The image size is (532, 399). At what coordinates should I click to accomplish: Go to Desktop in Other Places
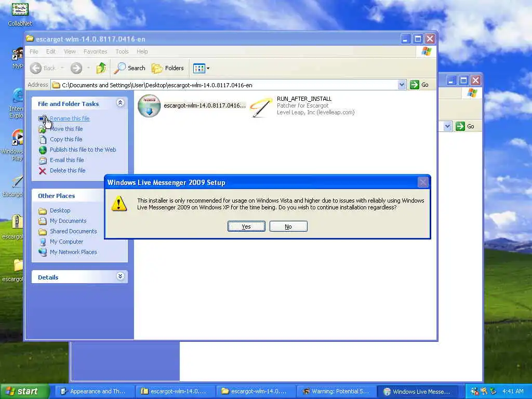(60, 211)
